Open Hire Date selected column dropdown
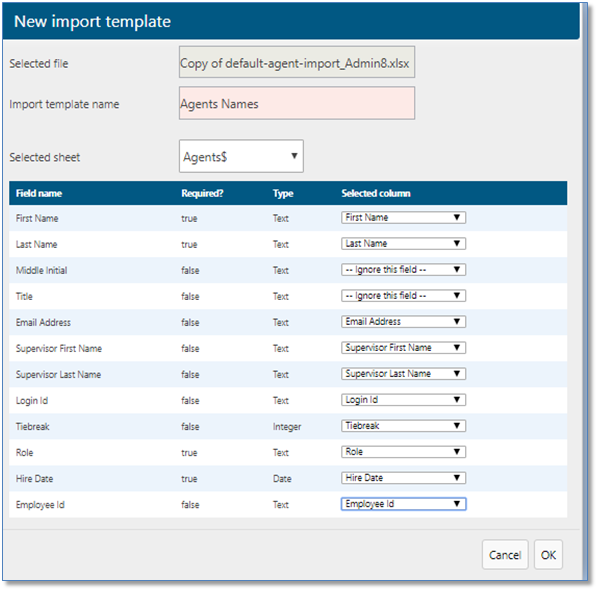The image size is (598, 591). click(x=403, y=478)
